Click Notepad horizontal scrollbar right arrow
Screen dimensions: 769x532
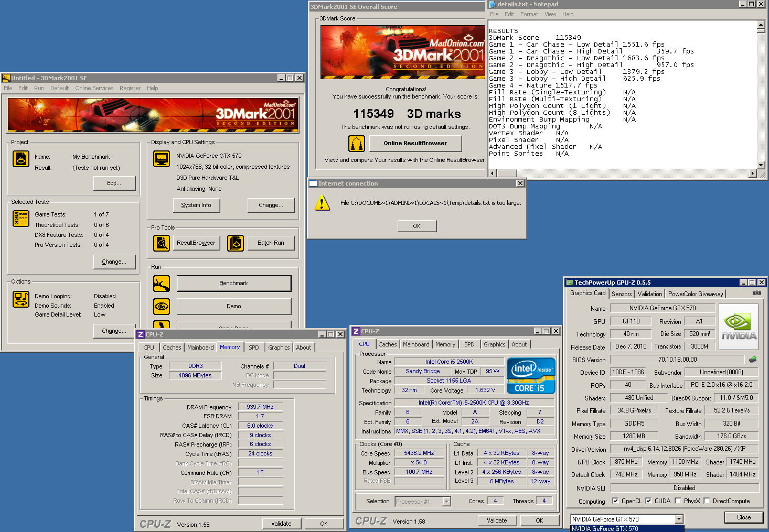pos(753,173)
